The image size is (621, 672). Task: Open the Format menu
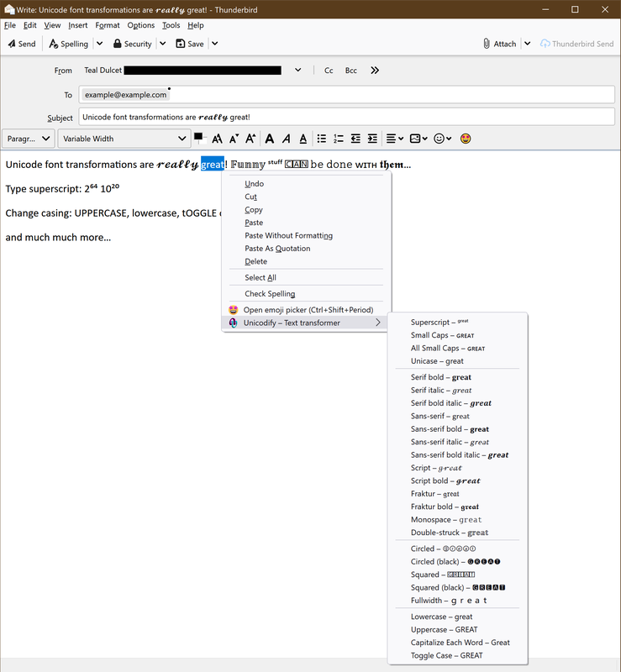tap(108, 25)
